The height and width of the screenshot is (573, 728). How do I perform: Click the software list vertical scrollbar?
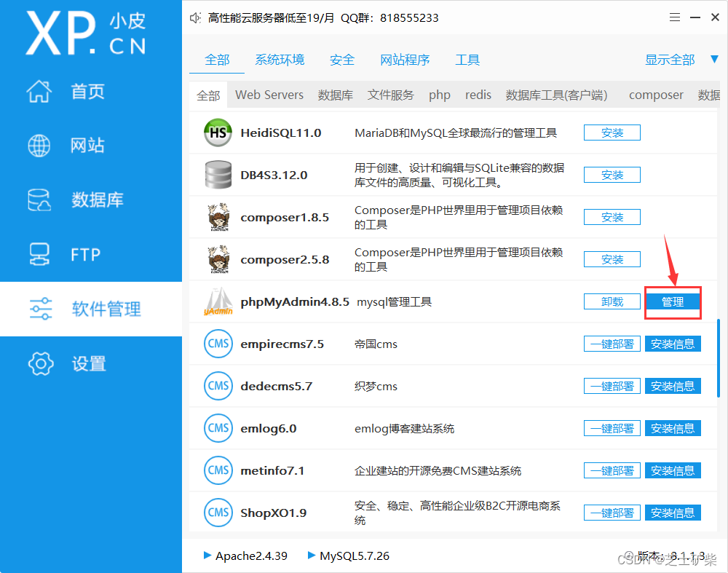[x=719, y=357]
